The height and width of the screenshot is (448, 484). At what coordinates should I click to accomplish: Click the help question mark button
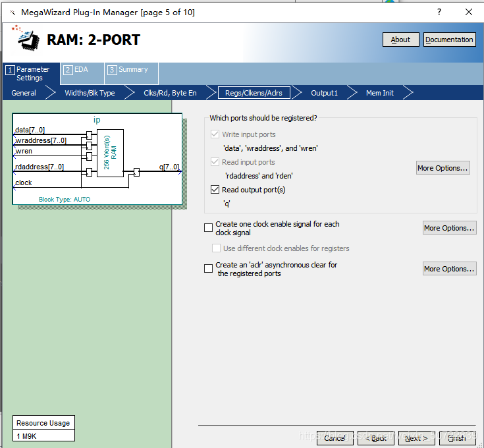tap(439, 12)
